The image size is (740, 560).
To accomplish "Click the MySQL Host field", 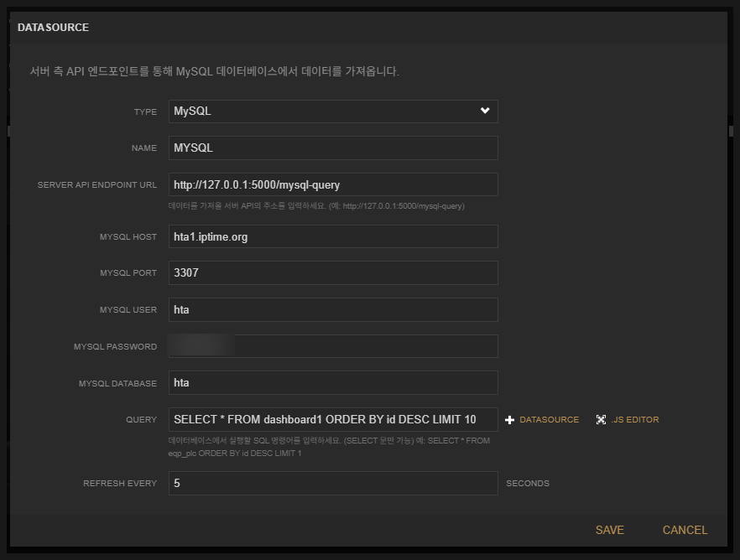I will click(333, 236).
